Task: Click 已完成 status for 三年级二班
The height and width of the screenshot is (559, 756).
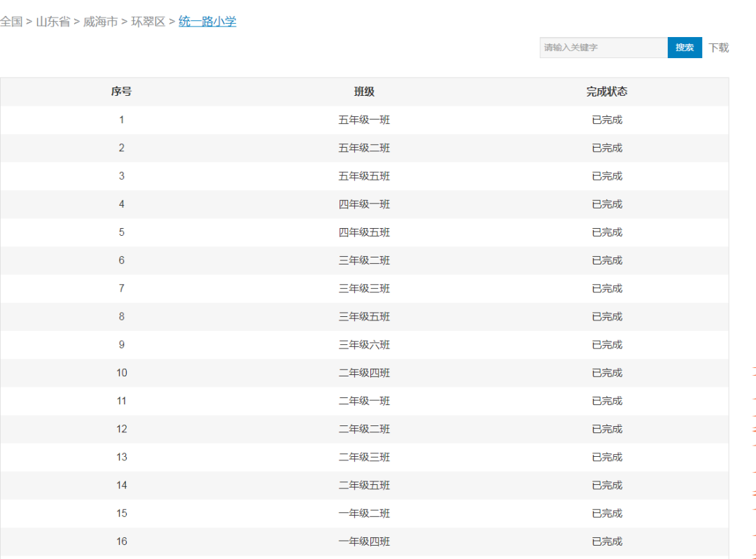Action: [606, 260]
